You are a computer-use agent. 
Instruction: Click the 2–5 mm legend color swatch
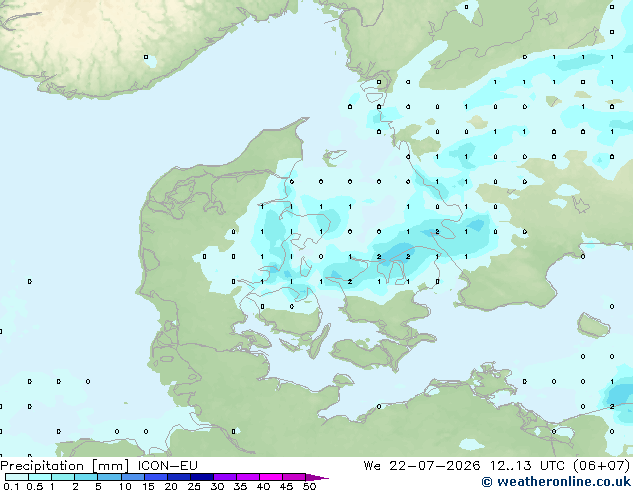86,477
